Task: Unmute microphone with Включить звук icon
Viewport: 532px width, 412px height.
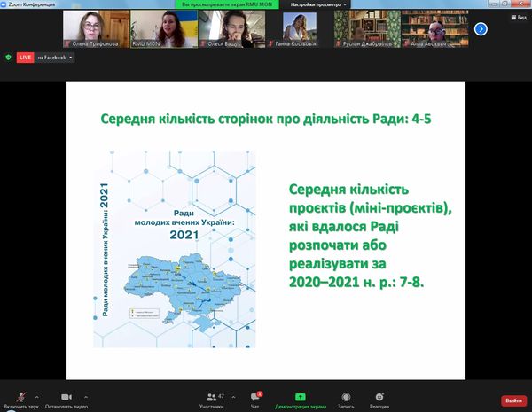Action: (x=20, y=396)
